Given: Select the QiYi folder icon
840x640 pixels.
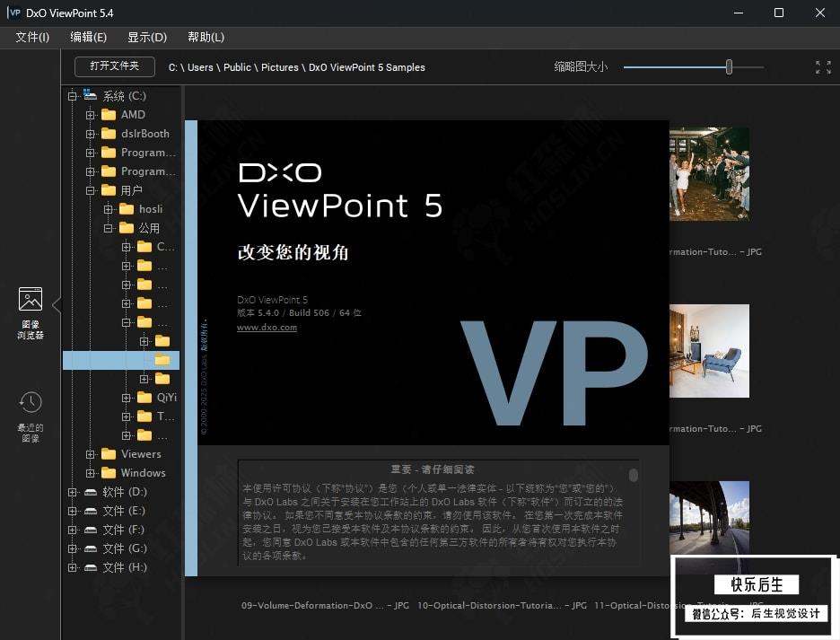Looking at the screenshot, I should pyautogui.click(x=144, y=397).
